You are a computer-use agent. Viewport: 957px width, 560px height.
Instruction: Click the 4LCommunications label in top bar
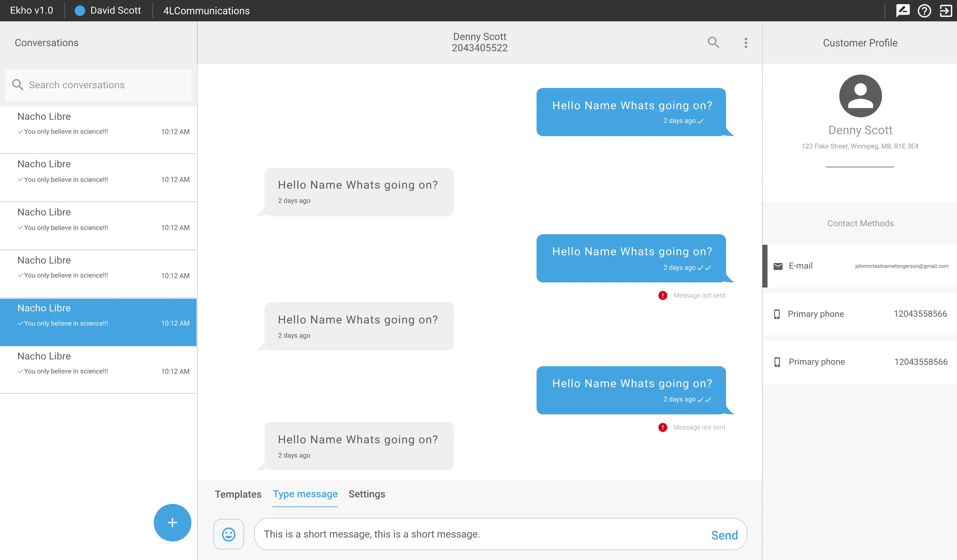[206, 11]
